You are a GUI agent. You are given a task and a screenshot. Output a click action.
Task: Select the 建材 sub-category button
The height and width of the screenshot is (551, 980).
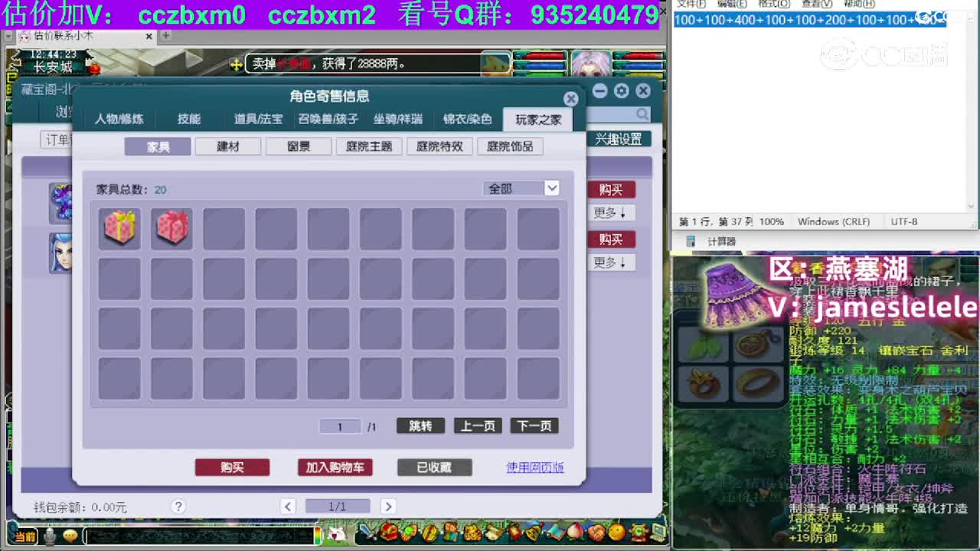pos(228,146)
